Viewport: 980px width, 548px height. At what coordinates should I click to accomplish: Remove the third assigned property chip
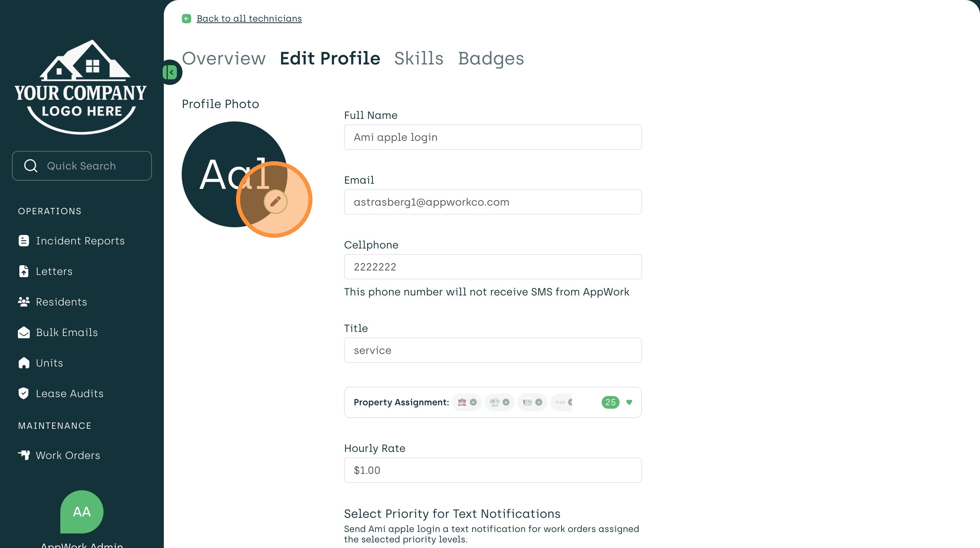click(x=539, y=402)
